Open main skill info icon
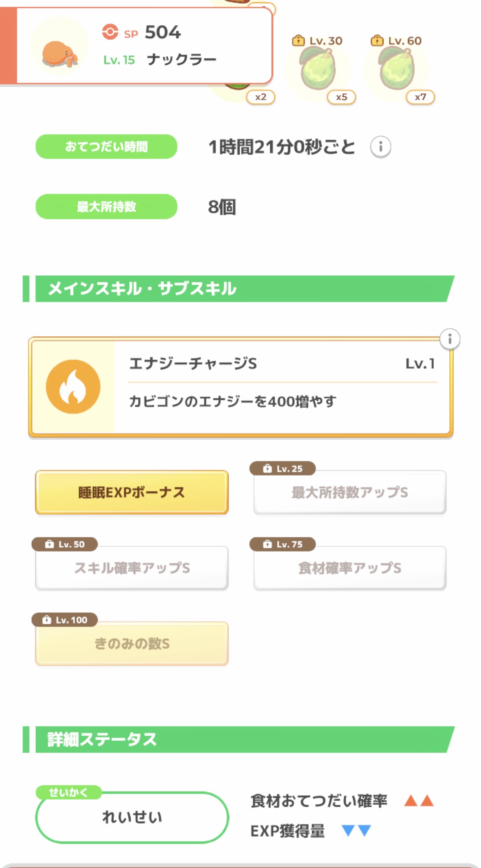 pos(450,339)
